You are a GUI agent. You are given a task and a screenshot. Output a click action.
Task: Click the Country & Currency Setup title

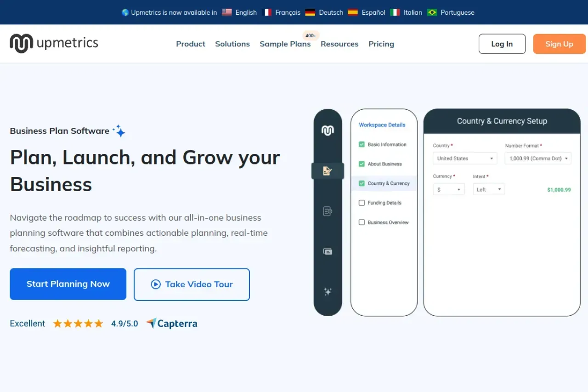pos(502,121)
